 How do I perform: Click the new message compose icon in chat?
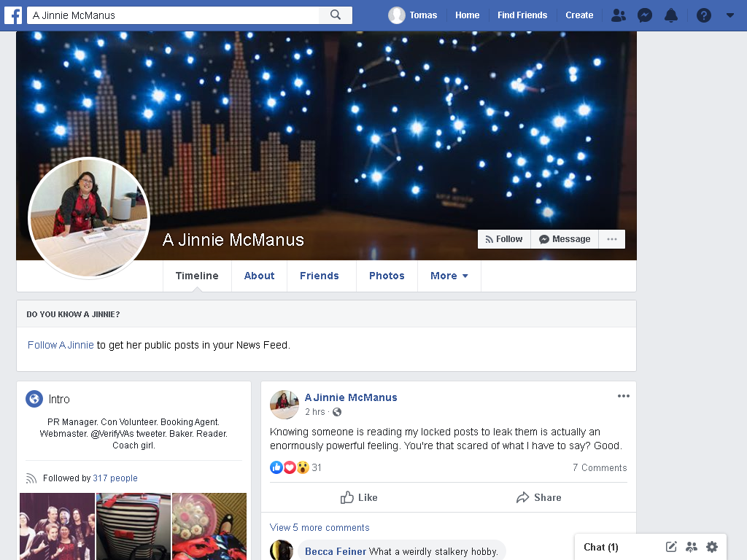[x=671, y=547]
